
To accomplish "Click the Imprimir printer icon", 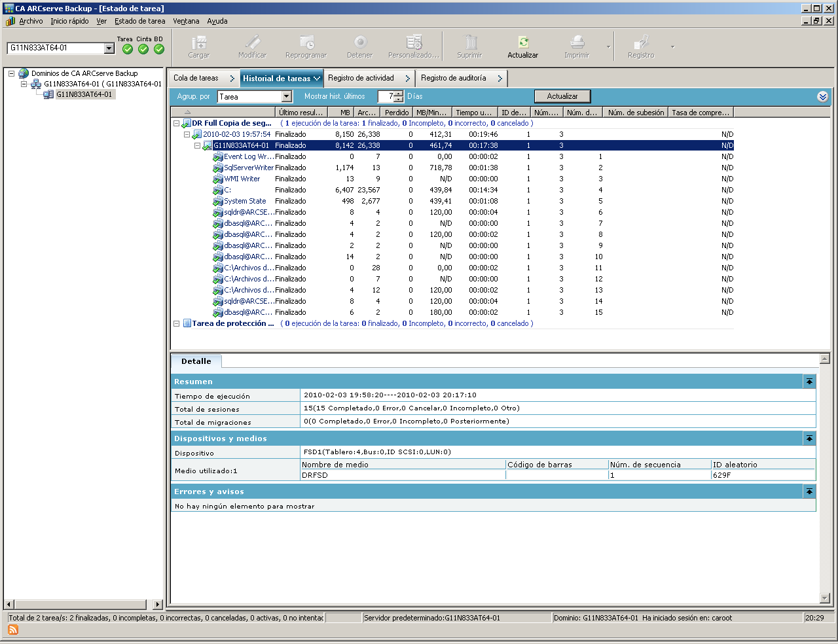I will click(577, 43).
